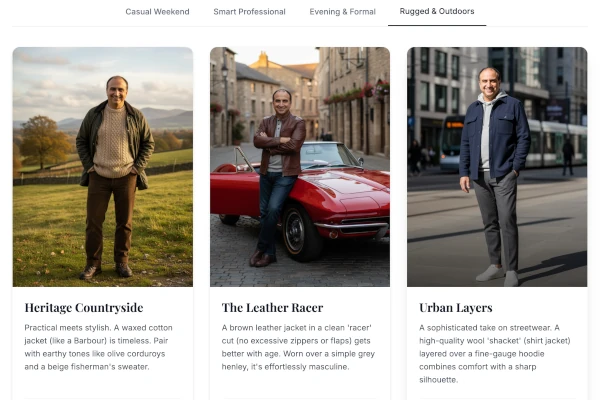Open the Urban Layers outfit photo
600x400 pixels.
pos(497,167)
